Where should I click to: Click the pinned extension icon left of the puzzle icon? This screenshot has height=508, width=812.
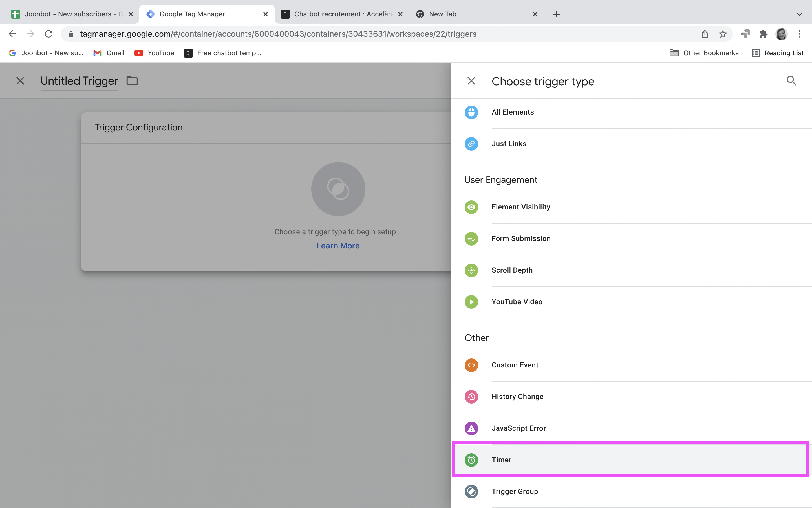(x=745, y=34)
